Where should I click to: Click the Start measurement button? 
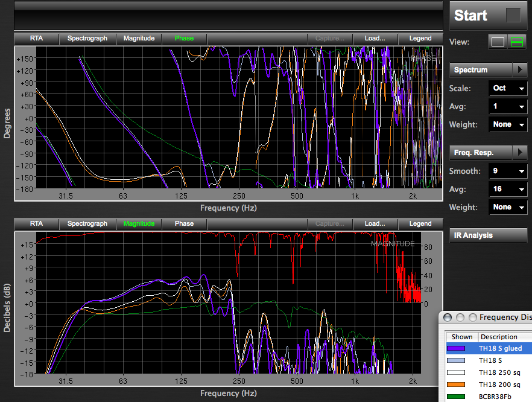489,16
